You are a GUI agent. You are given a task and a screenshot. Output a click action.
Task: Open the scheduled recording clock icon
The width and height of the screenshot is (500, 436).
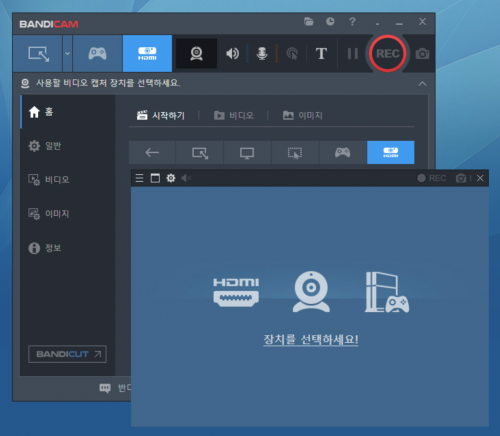(330, 22)
